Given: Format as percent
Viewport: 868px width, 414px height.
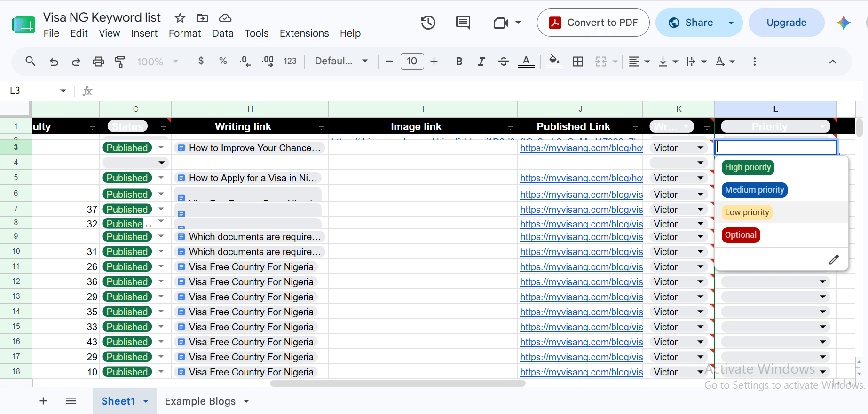Looking at the screenshot, I should pyautogui.click(x=223, y=61).
